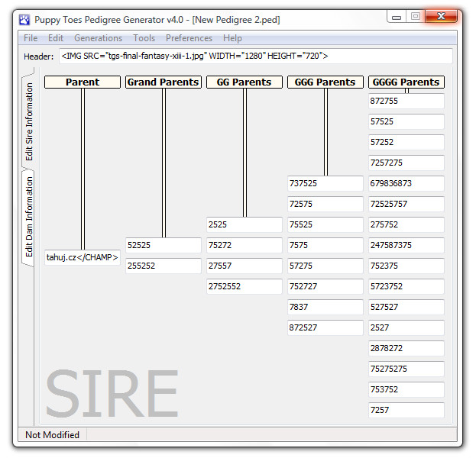Select GGGG parent field 75275275

[406, 369]
